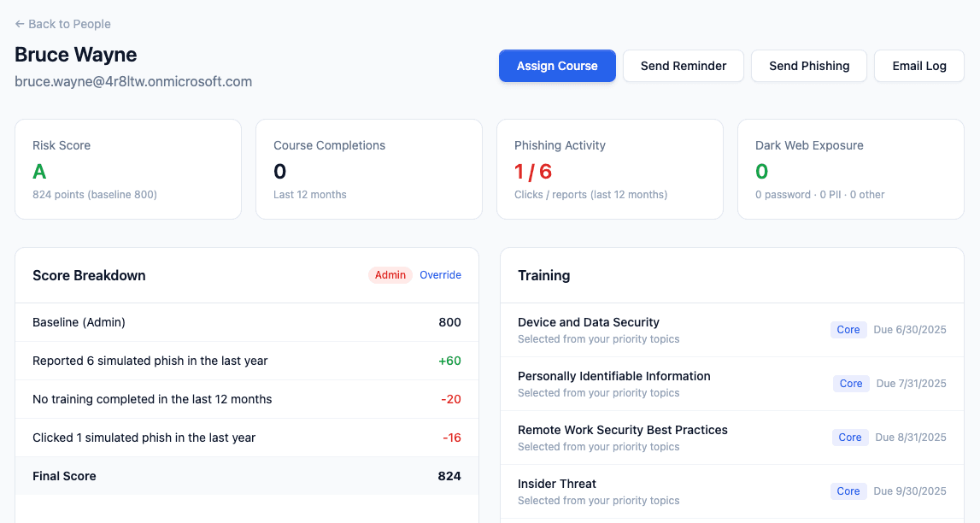980x523 pixels.
Task: Click the Baseline (Admin) row label
Action: pos(79,322)
